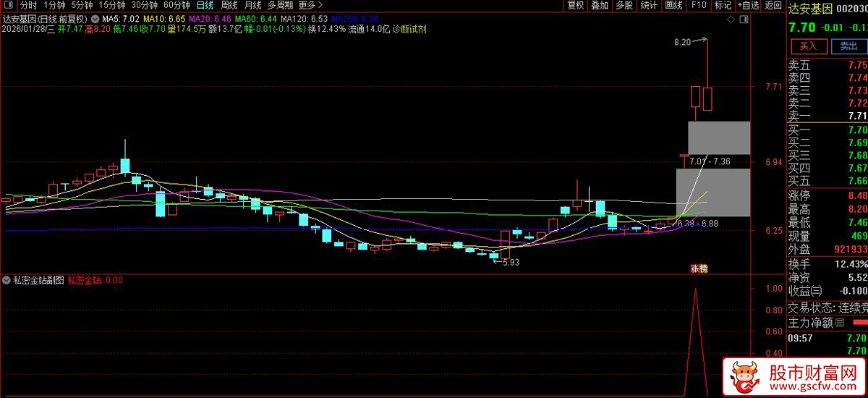The image size is (868, 398).
Task: Click the 卖五 price 7.75
Action: 857,64
